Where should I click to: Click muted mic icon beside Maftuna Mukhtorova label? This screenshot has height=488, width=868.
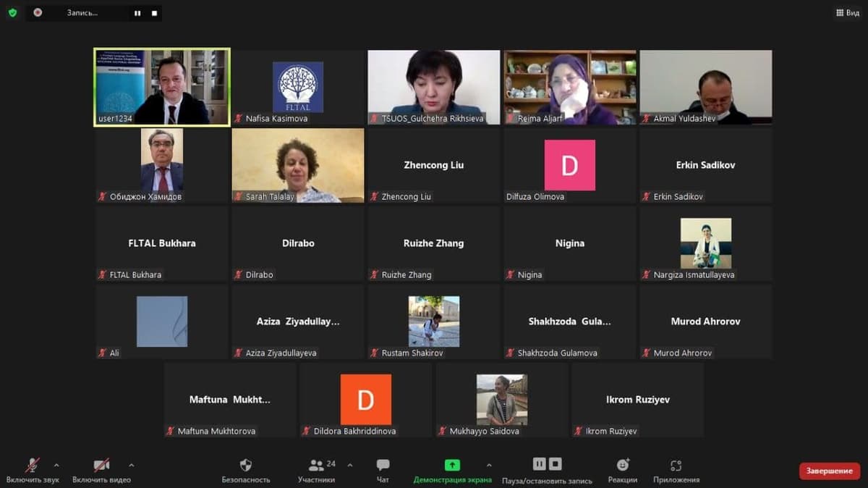[x=171, y=432]
